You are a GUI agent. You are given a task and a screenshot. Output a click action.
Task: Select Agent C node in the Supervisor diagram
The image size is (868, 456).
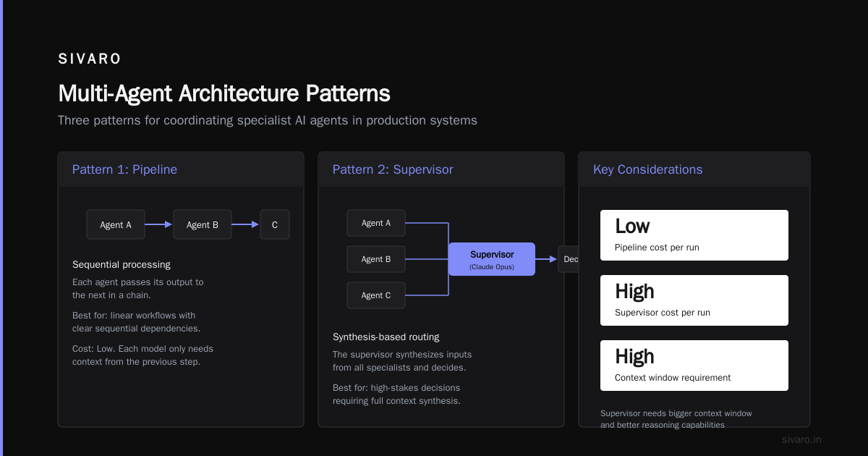[x=376, y=295]
